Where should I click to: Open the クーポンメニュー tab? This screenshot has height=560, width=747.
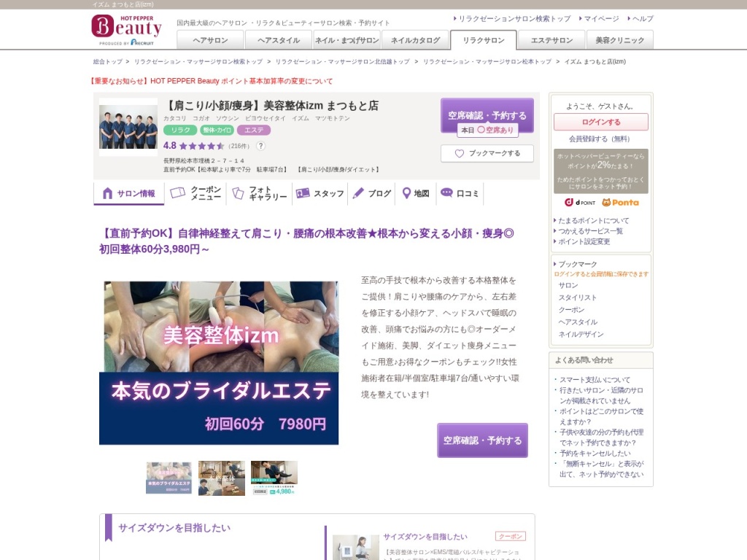point(196,193)
